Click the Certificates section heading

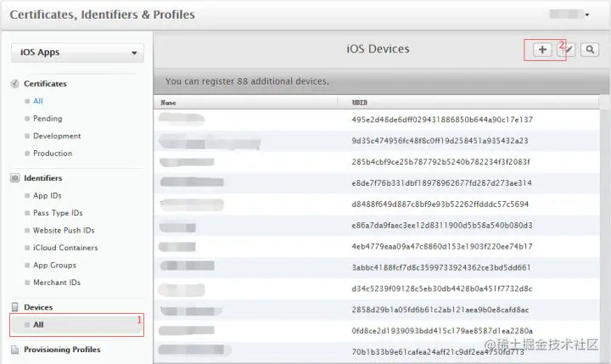point(45,84)
